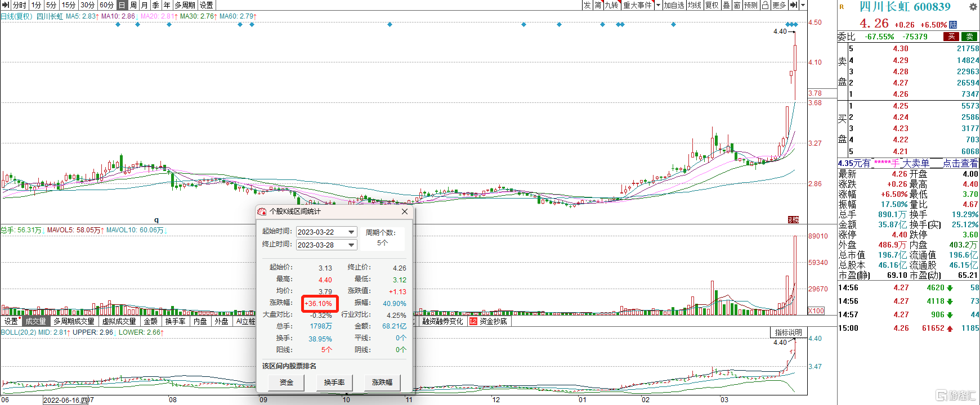Open indicator 设置 beside 成交量 tab
This screenshot has width=980, height=405.
(x=11, y=321)
